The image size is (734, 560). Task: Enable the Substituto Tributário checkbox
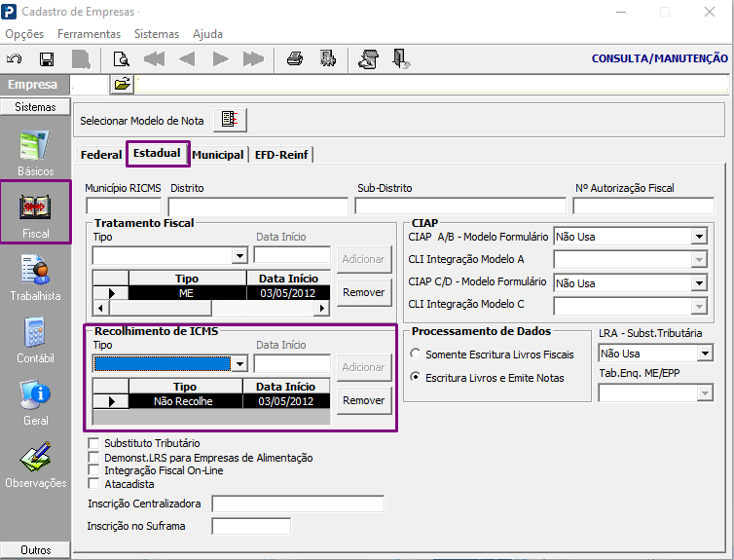pos(94,443)
